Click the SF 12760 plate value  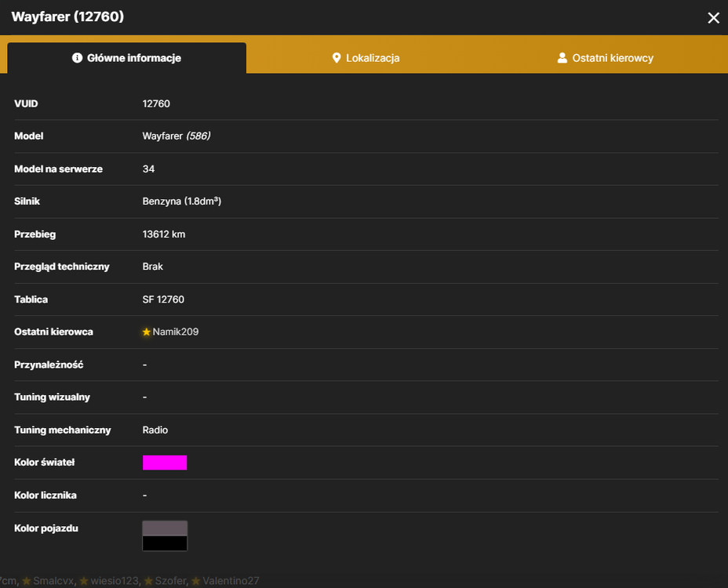(163, 299)
